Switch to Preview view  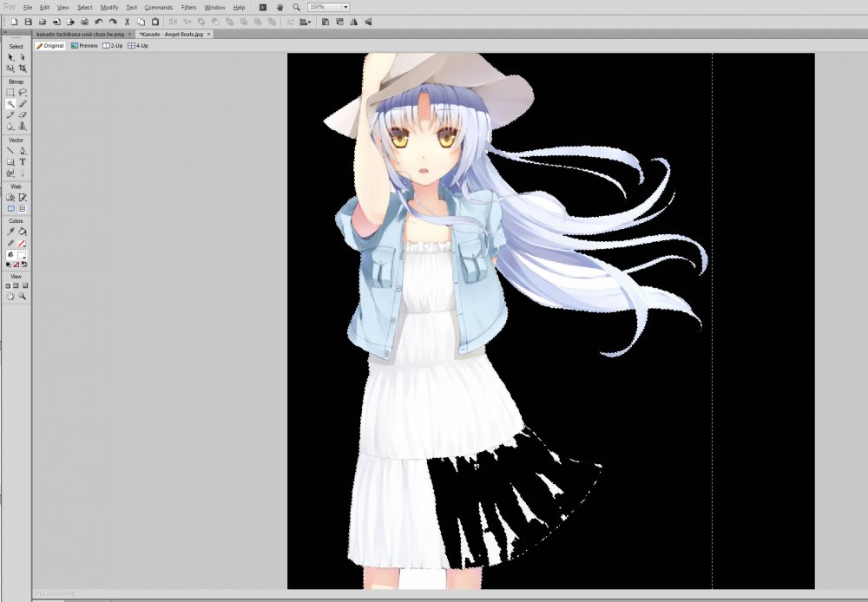(84, 46)
